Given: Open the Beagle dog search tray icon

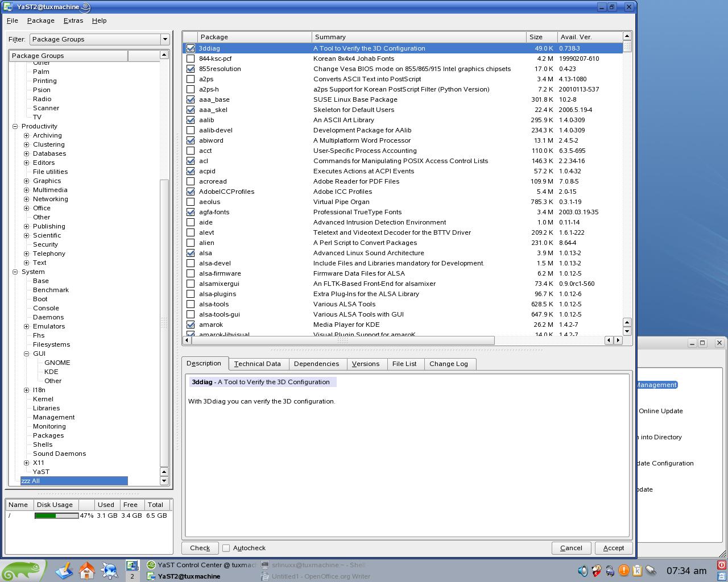Looking at the screenshot, I should [597, 570].
